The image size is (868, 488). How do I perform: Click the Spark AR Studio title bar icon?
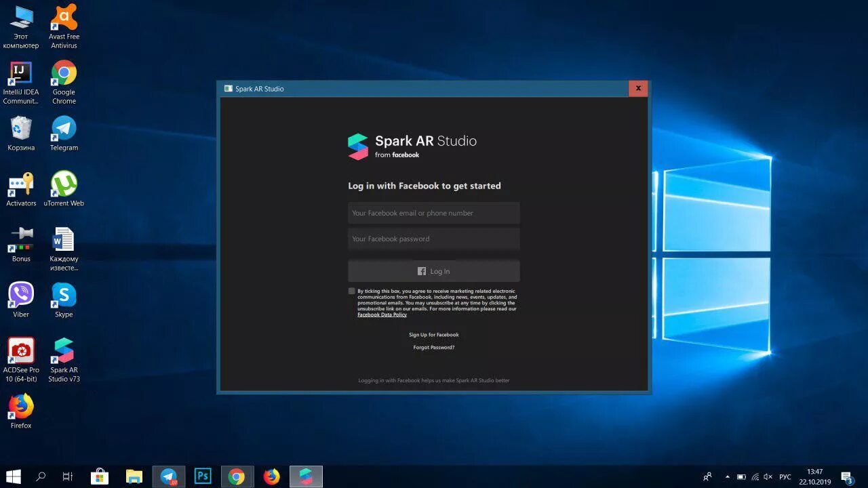point(229,89)
